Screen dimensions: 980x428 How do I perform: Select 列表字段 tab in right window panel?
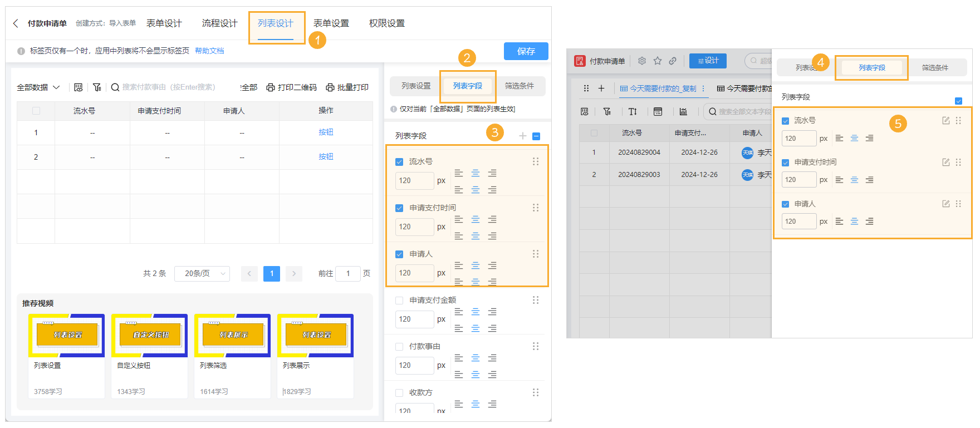point(872,67)
